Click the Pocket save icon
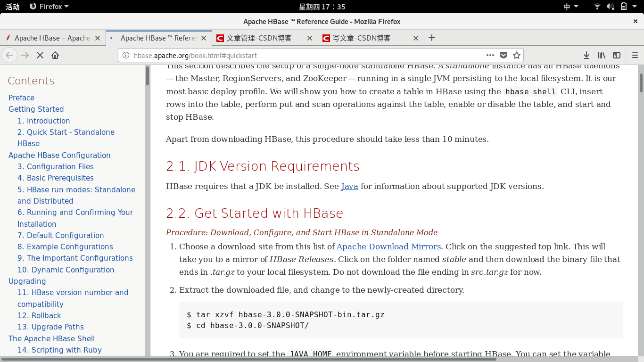The height and width of the screenshot is (362, 644). 504,55
